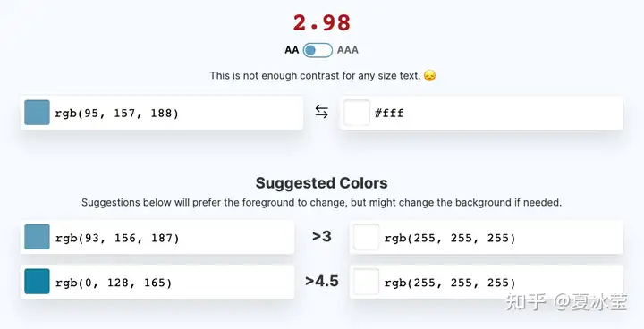This screenshot has height=329, width=644.
Task: Choose suggested color rgb(93, 156, 187)
Action: 157,237
